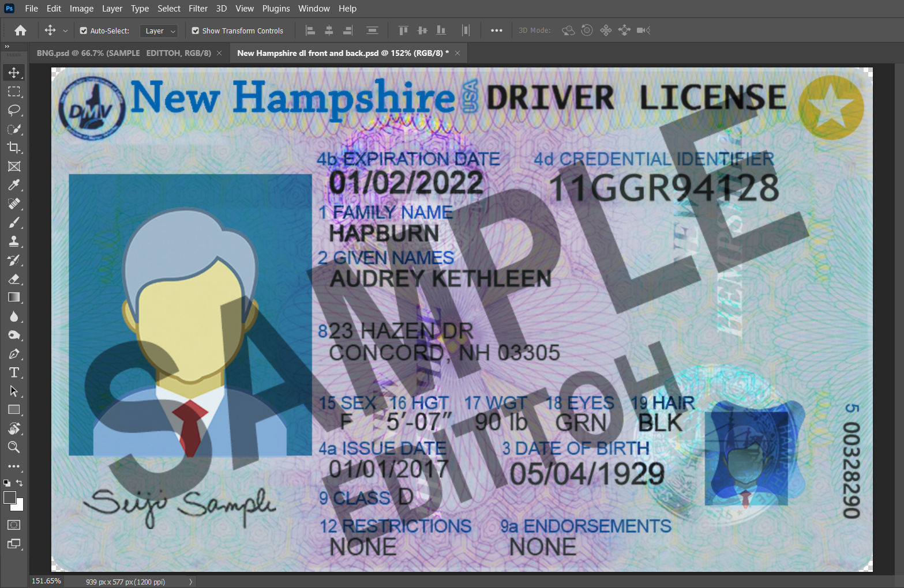Image resolution: width=904 pixels, height=588 pixels.
Task: Toggle Show Transform Controls checkbox
Action: (x=196, y=31)
